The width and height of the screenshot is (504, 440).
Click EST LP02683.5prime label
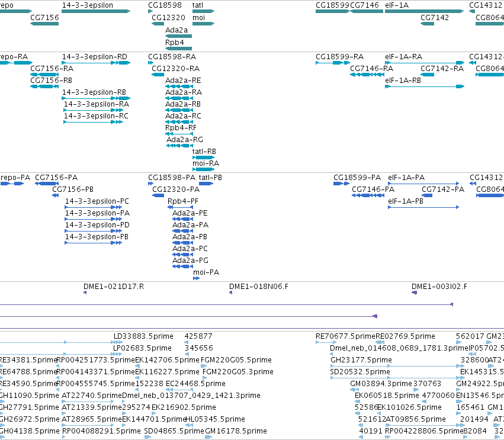(142, 348)
